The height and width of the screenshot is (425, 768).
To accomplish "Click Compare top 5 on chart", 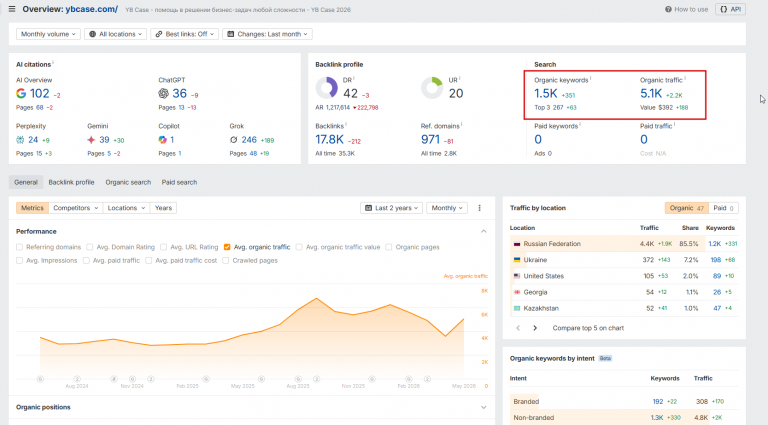I will coord(588,328).
